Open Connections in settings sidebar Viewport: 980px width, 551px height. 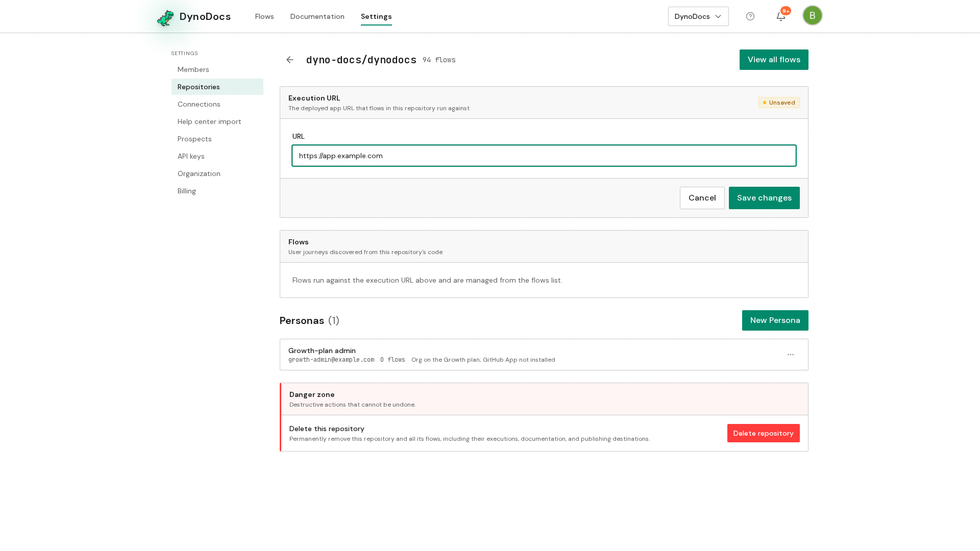[217, 104]
